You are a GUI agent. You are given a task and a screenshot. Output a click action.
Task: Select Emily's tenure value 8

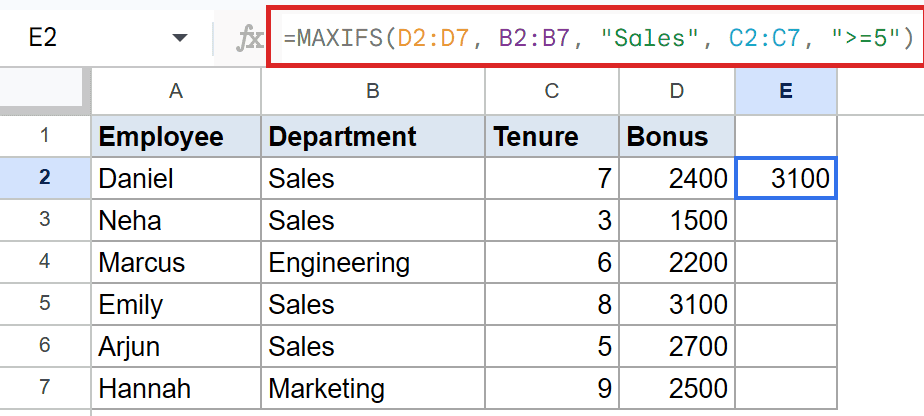[552, 303]
